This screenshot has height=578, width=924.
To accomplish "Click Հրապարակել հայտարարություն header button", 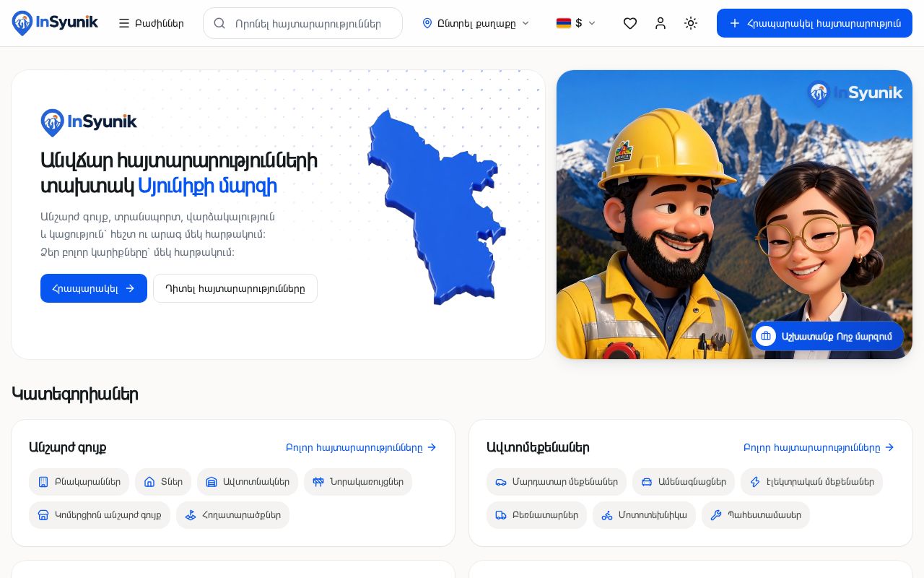I will coord(814,23).
